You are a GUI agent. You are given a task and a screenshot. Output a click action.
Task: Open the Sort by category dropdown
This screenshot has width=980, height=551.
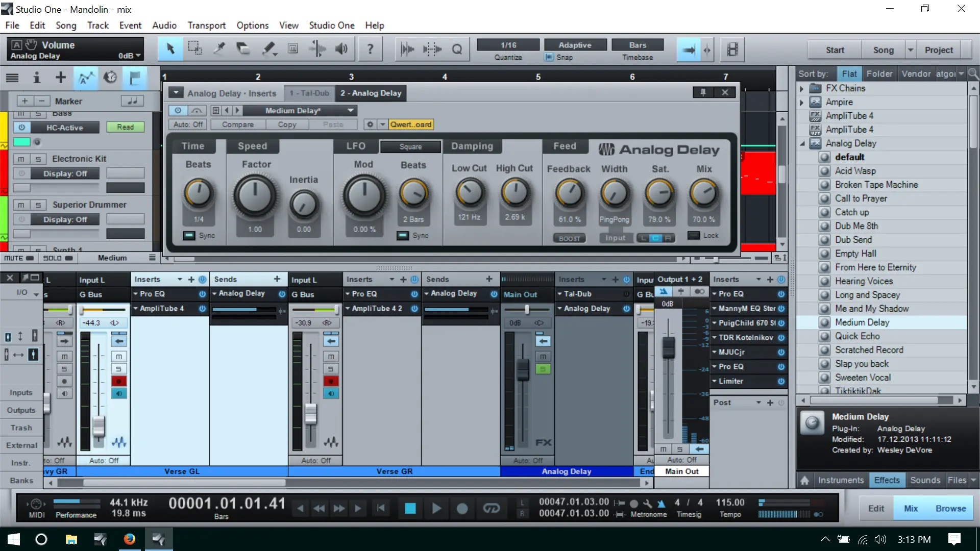tap(961, 73)
